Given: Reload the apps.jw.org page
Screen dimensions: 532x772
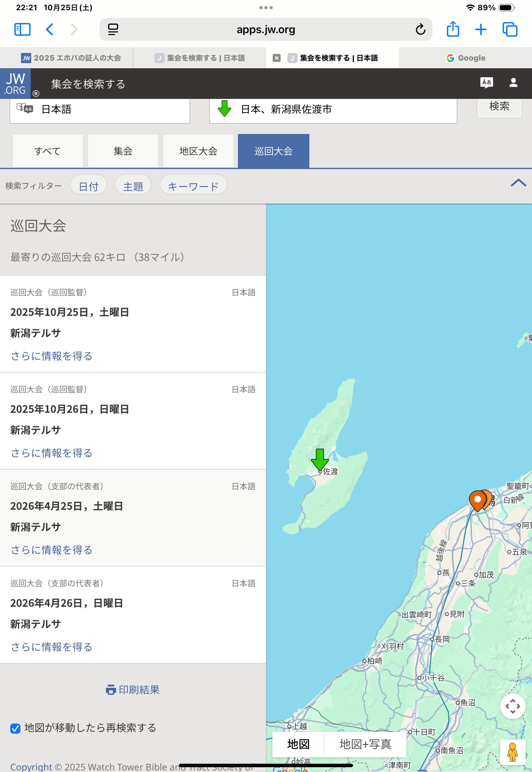Looking at the screenshot, I should click(420, 29).
